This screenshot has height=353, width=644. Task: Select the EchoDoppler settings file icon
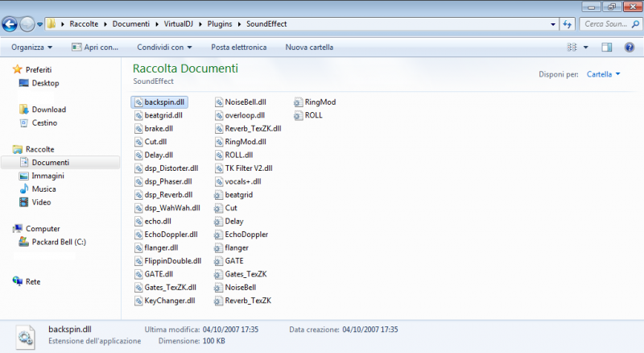pos(218,235)
